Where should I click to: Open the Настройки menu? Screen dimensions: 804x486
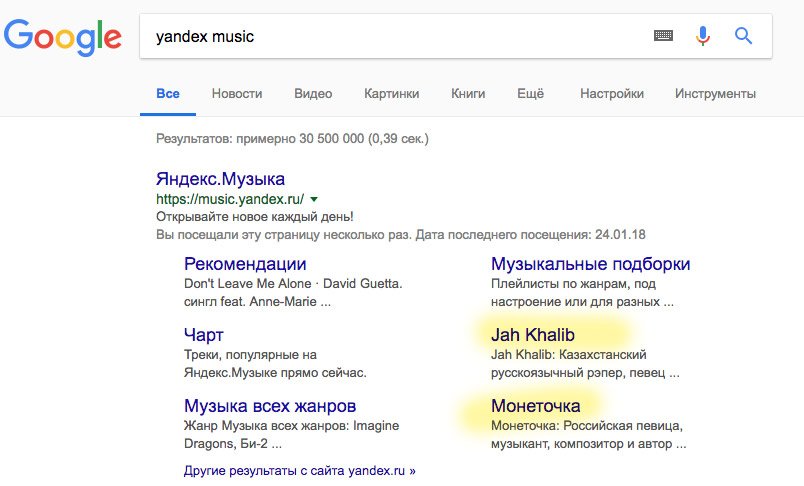[612, 94]
